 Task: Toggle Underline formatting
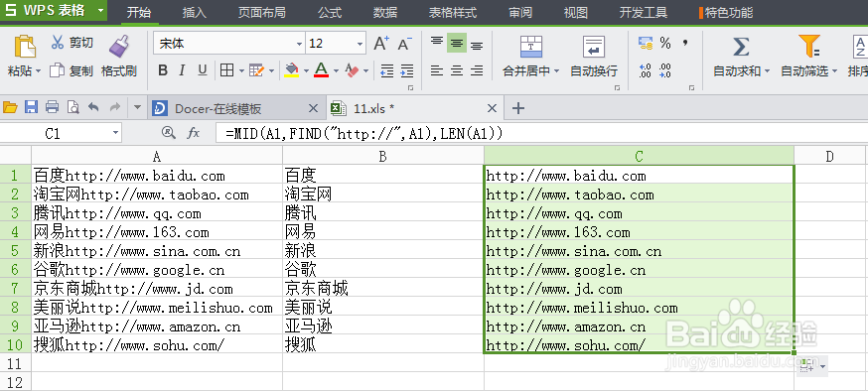pyautogui.click(x=202, y=70)
